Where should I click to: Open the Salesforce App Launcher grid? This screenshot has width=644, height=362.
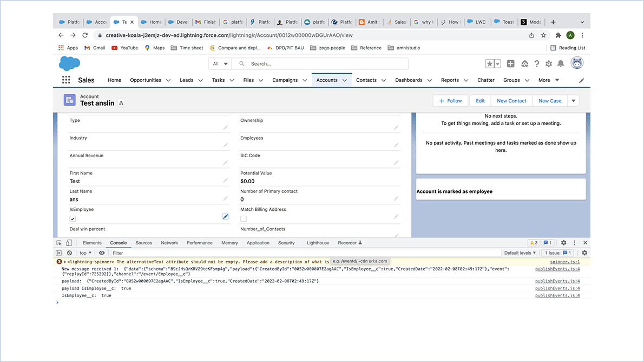65,79
